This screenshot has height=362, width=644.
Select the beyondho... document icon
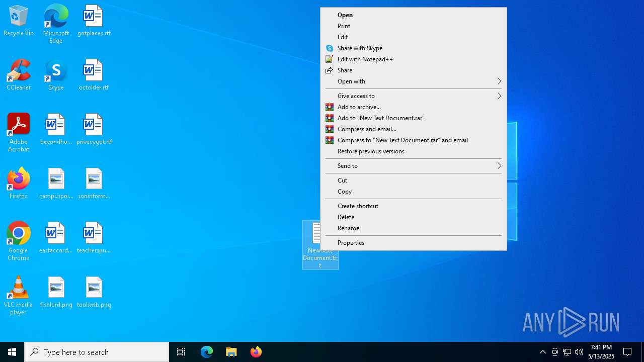(56, 130)
